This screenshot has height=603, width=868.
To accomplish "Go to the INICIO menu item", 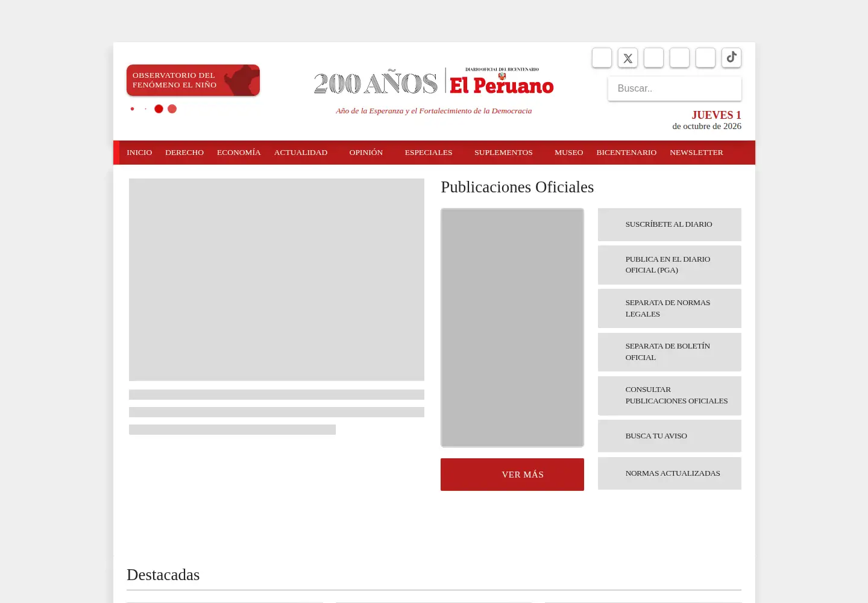I will pyautogui.click(x=139, y=153).
